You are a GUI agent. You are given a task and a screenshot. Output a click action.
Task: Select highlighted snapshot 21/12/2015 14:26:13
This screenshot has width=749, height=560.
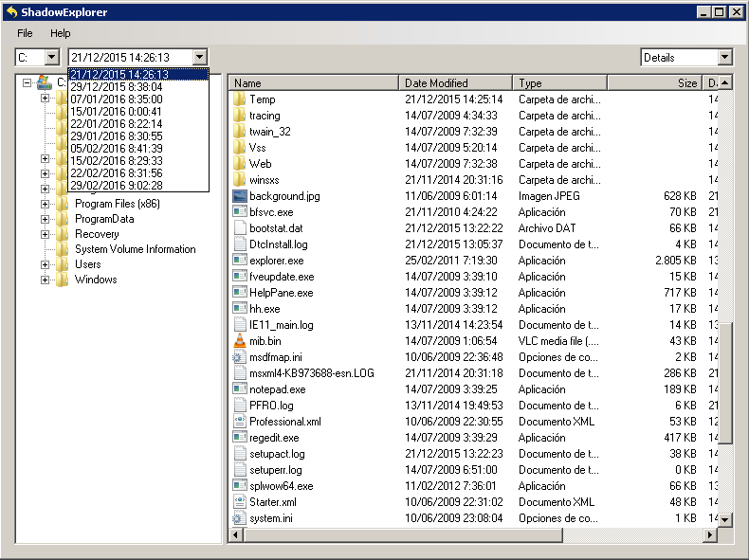click(138, 75)
